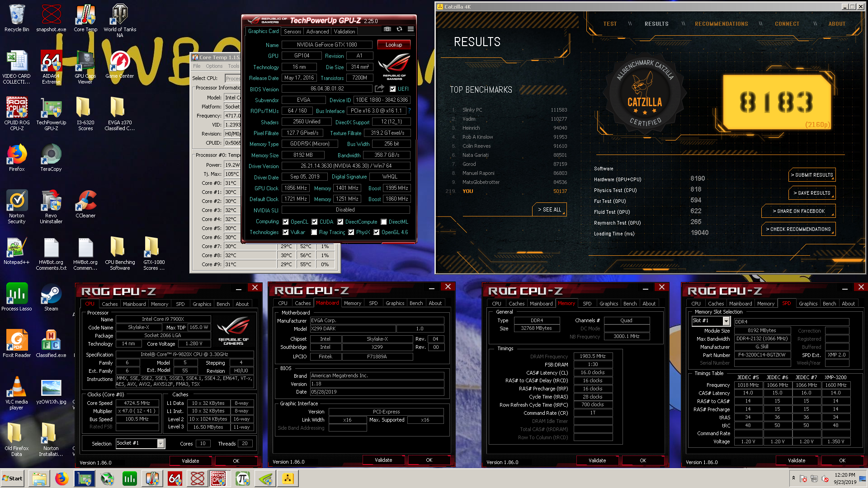Select the CPUID ROG CPU-Z desktop icon
This screenshot has width=868, height=488.
click(x=17, y=114)
